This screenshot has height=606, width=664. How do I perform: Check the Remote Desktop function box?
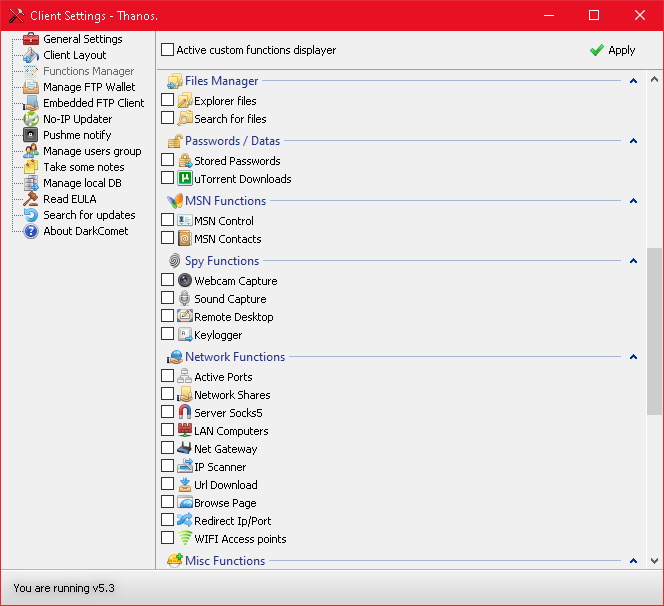[x=168, y=317]
